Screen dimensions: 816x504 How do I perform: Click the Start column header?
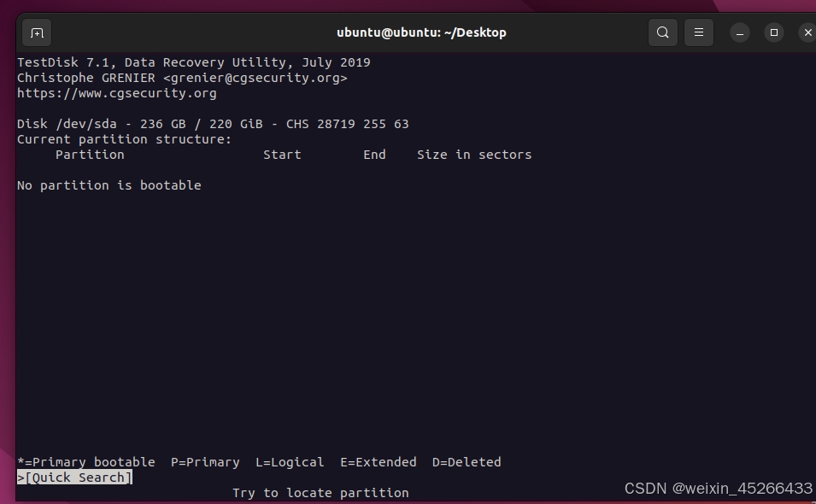point(282,155)
